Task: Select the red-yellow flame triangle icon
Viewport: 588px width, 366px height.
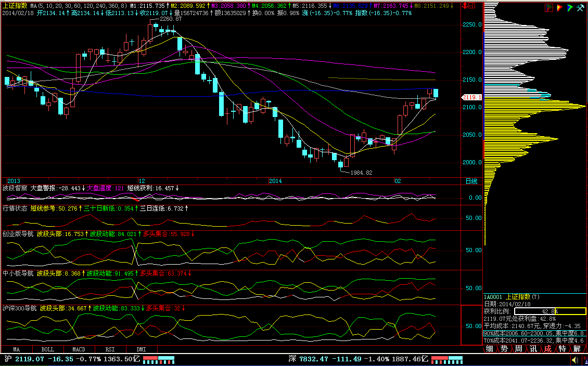Action: click(x=559, y=8)
